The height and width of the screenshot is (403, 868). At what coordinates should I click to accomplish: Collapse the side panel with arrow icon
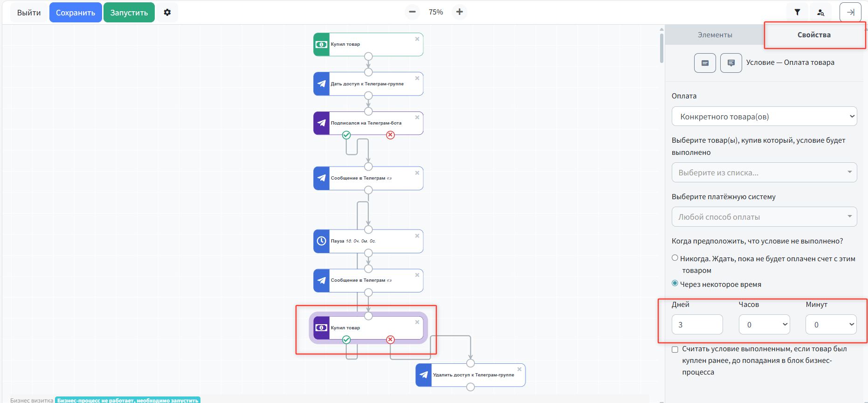pyautogui.click(x=850, y=13)
